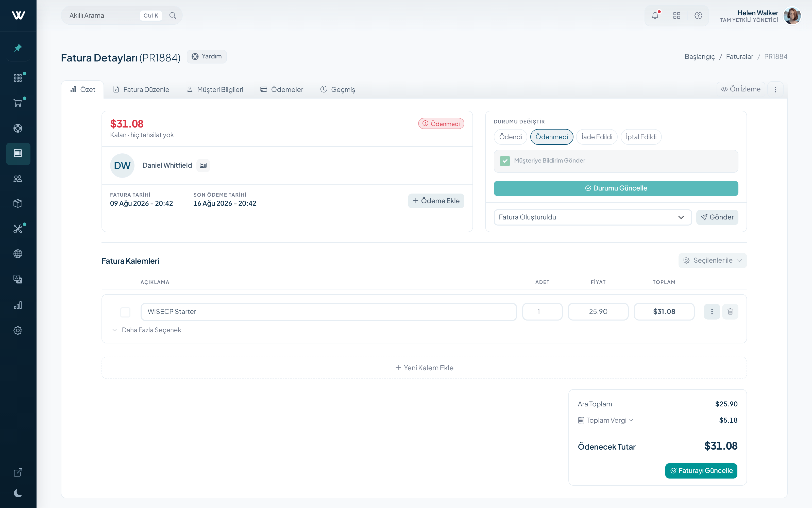Click the Toplam Vergi list icon
The image size is (812, 508).
581,420
